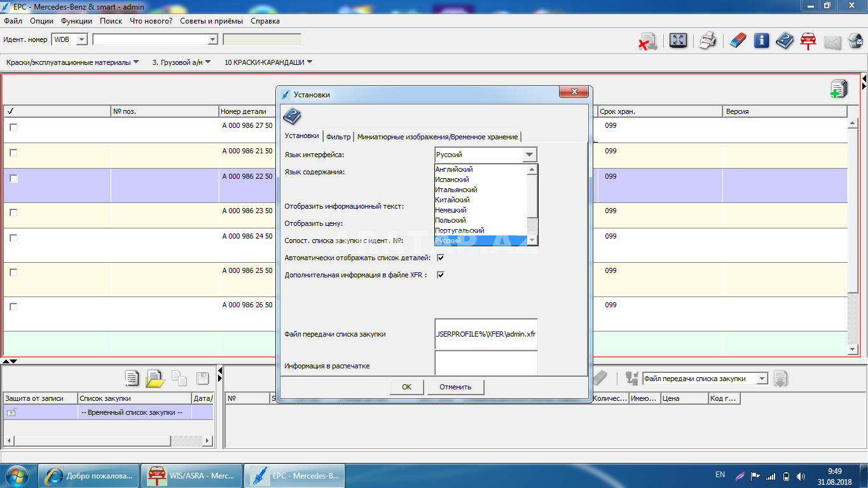Open the Функции menu

point(76,21)
